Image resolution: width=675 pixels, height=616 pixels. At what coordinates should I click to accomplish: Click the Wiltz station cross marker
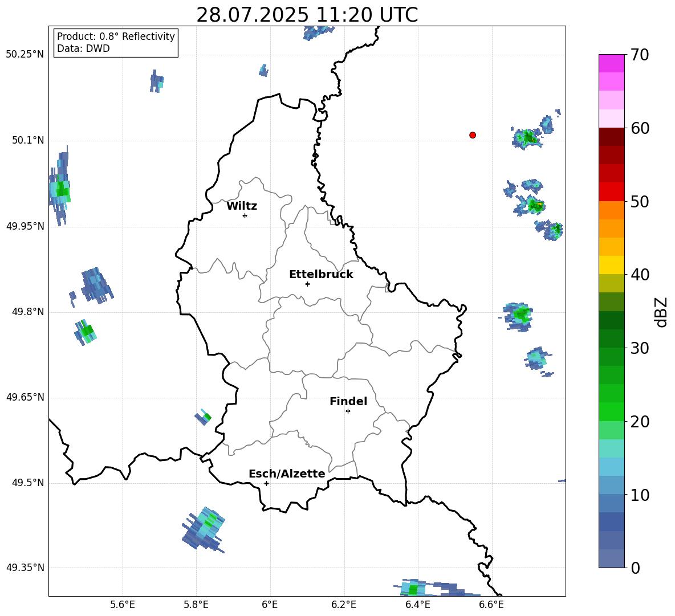(245, 215)
